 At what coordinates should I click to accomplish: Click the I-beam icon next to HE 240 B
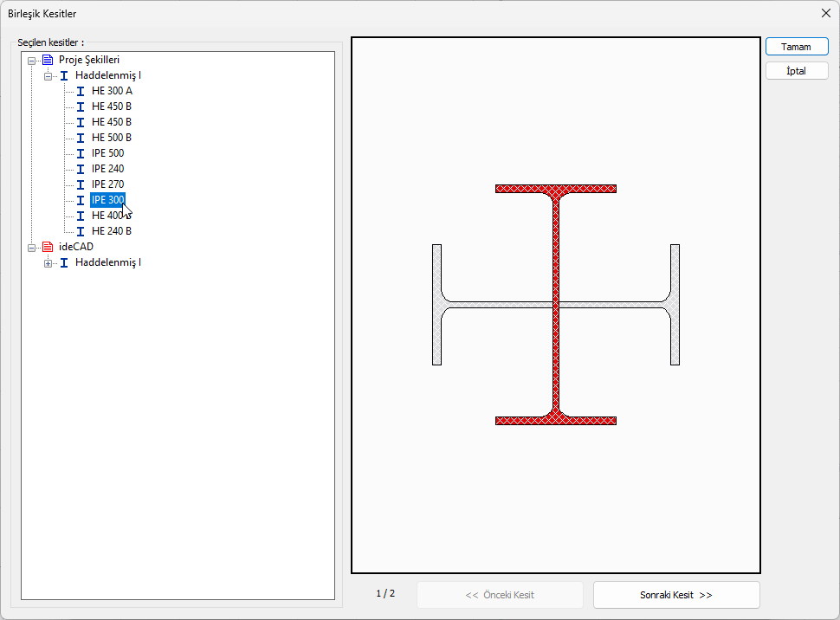81,231
